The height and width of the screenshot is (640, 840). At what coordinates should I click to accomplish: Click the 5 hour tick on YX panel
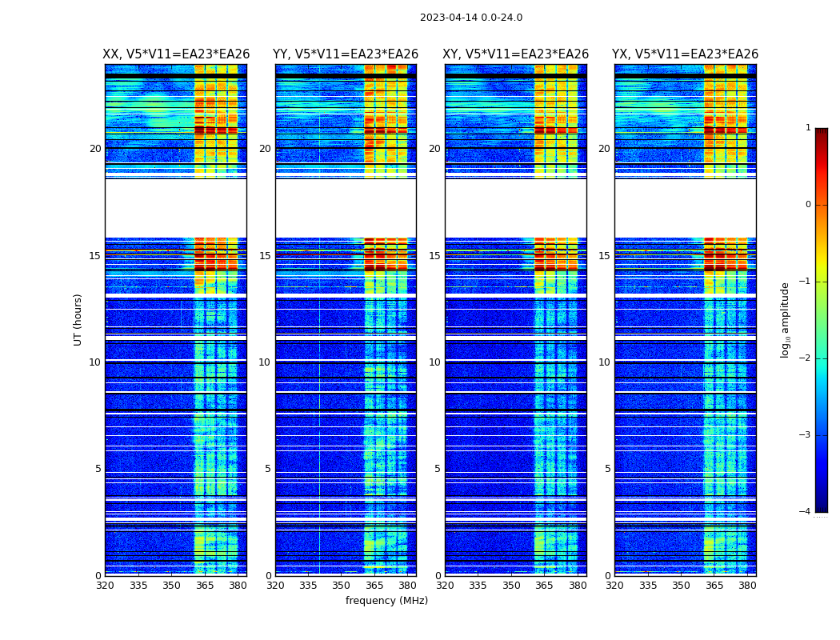(607, 469)
